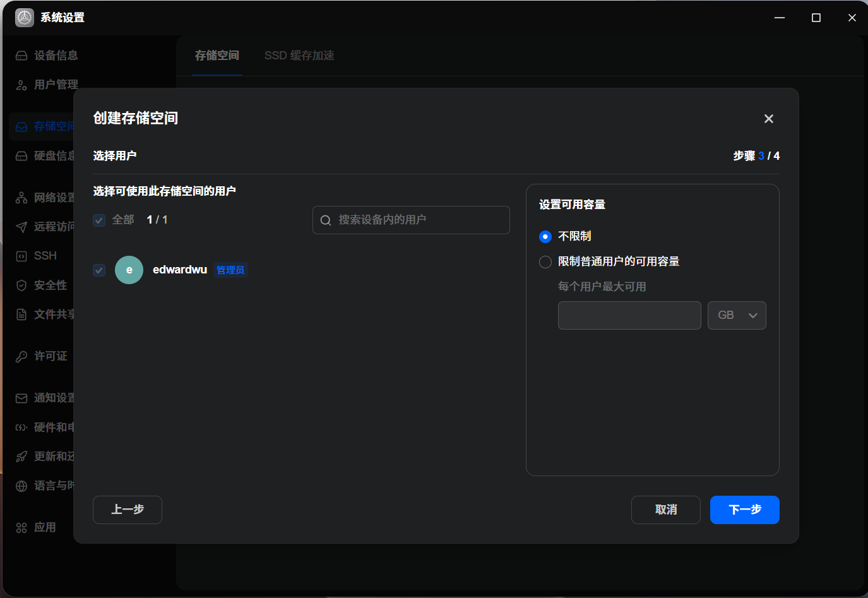Select the 不限制 radio option
Viewport: 868px width, 598px height.
[545, 237]
